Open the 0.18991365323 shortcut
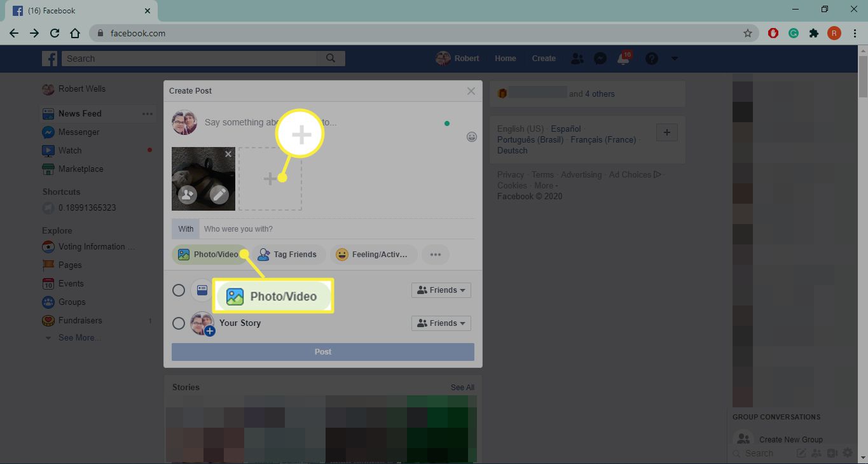868x464 pixels. click(x=79, y=208)
